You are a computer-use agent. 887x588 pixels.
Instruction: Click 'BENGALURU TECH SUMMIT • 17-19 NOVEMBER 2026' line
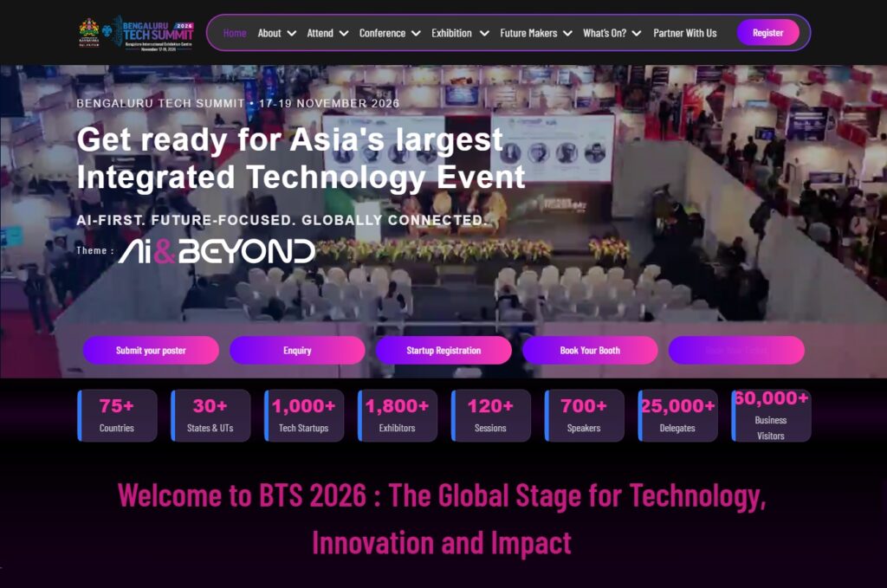pos(238,103)
